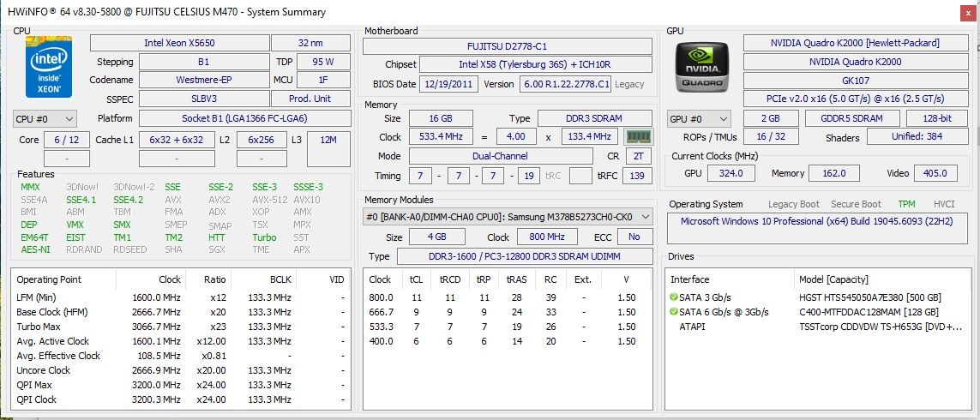This screenshot has height=420, width=980.
Task: Click the SSPEC value SLBV3
Action: click(x=204, y=99)
